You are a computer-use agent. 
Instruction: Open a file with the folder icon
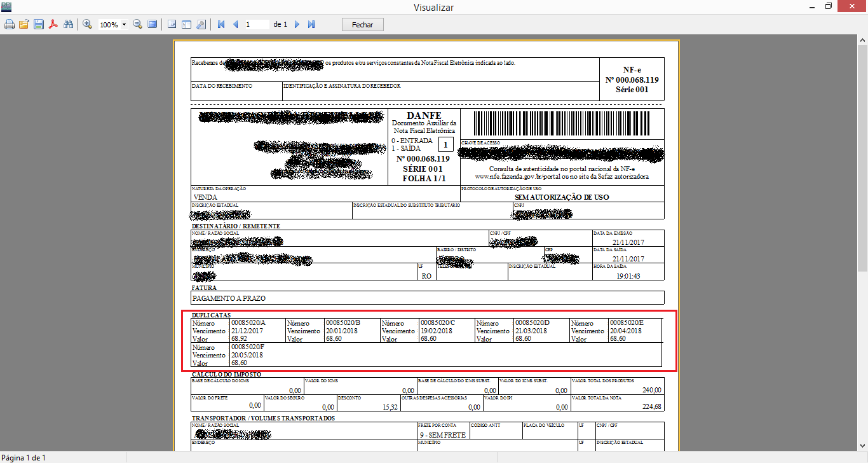[24, 24]
